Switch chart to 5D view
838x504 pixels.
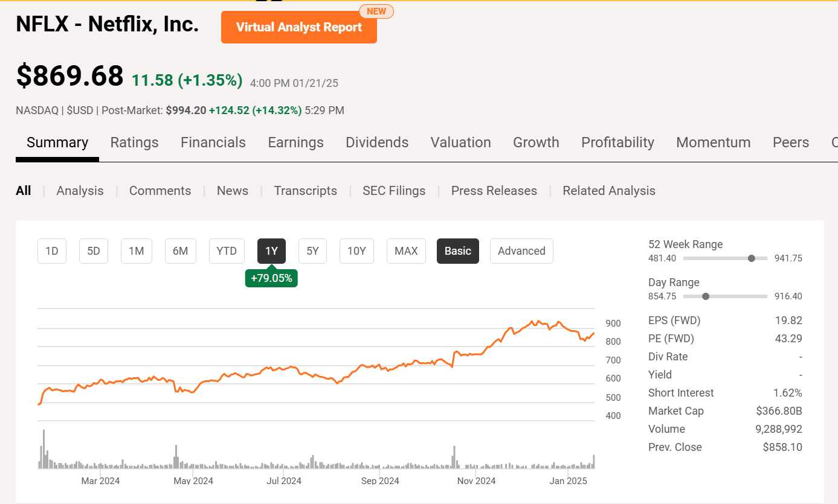coord(93,250)
